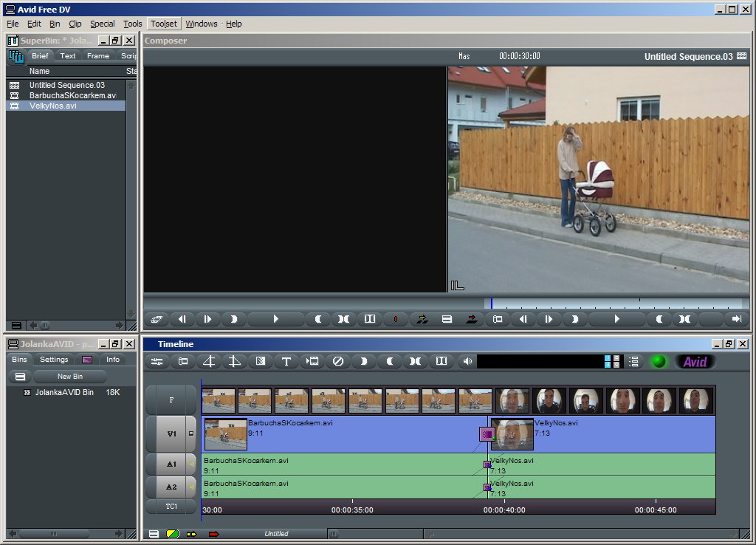Open the Clip menu
The image size is (756, 545).
tap(75, 24)
